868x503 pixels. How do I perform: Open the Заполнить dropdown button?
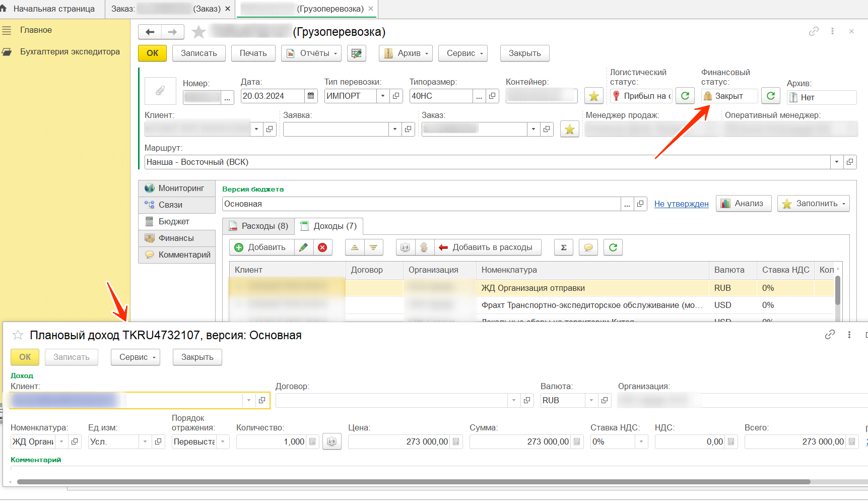(814, 203)
